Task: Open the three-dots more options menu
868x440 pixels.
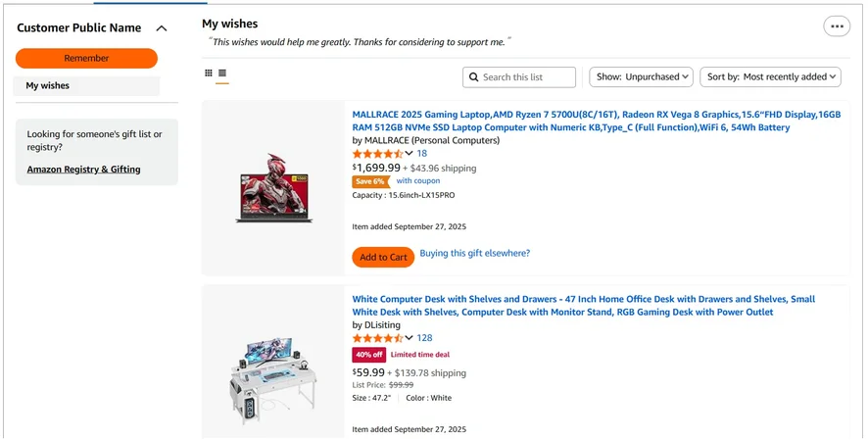Action: [x=837, y=26]
